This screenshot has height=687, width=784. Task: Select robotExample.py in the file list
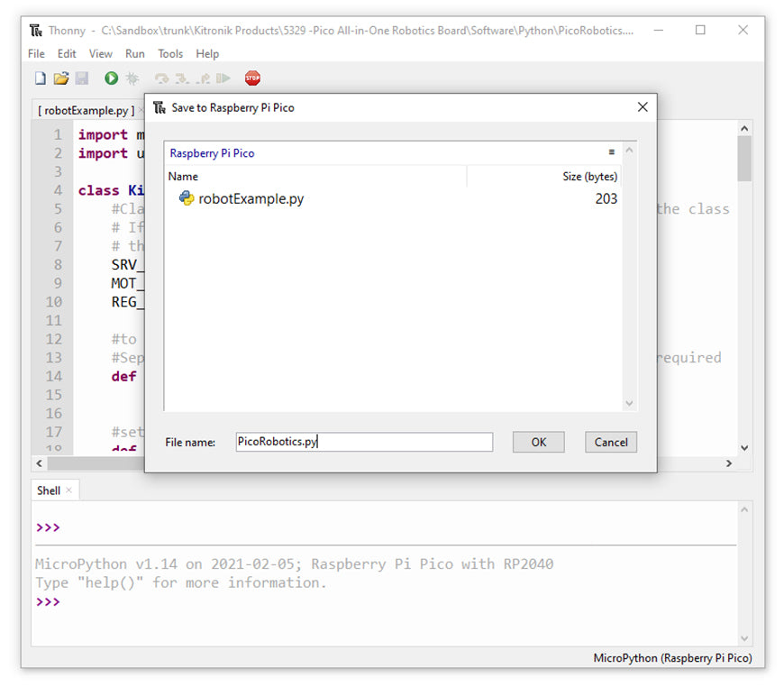point(251,198)
